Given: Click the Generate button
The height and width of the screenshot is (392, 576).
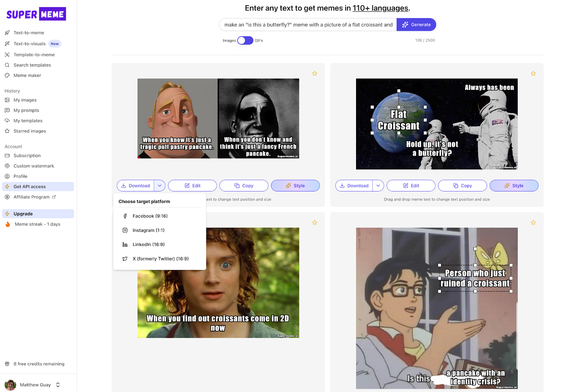Looking at the screenshot, I should [x=416, y=24].
